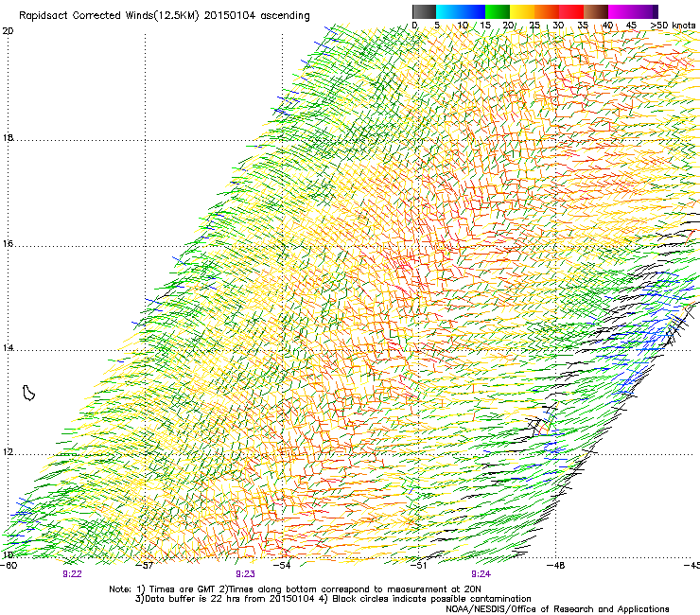Click the longitude label '-57'
The height and width of the screenshot is (615, 700).
(145, 566)
